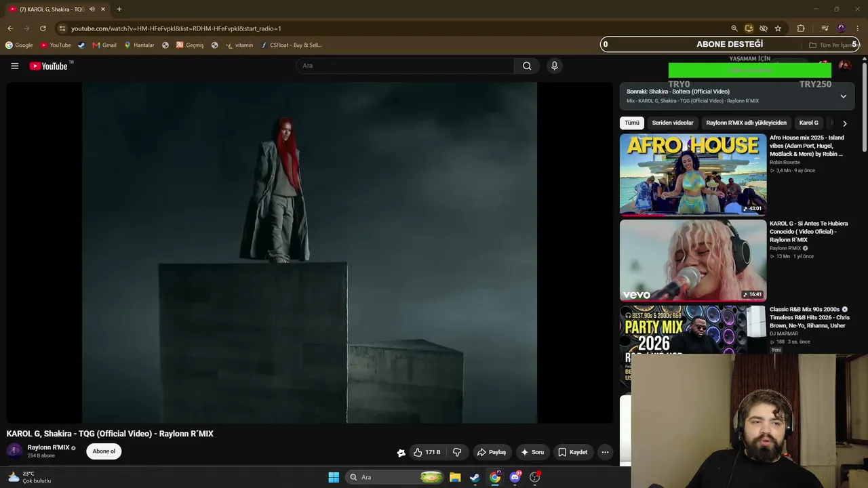Screen dimensions: 868x488
Task: Open the Windows Start menu
Action: (x=334, y=477)
